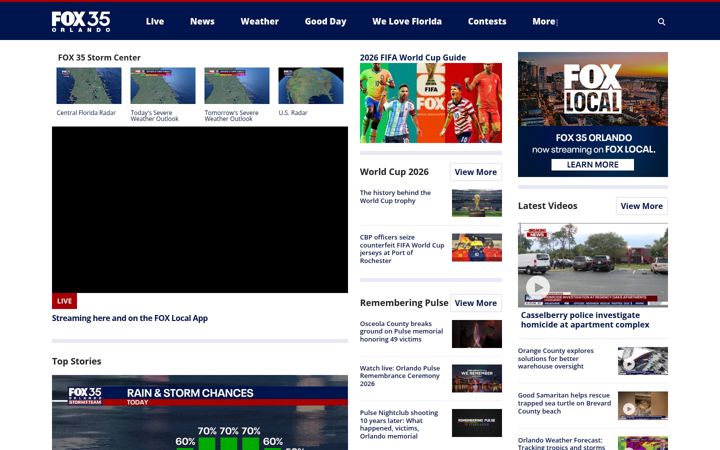Screen dimensions: 720x450
Task: Click the counterfeit jerseys story thumbnail
Action: tap(477, 248)
